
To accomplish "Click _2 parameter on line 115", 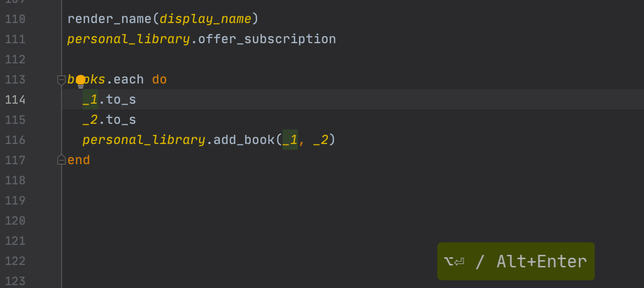I will point(90,120).
